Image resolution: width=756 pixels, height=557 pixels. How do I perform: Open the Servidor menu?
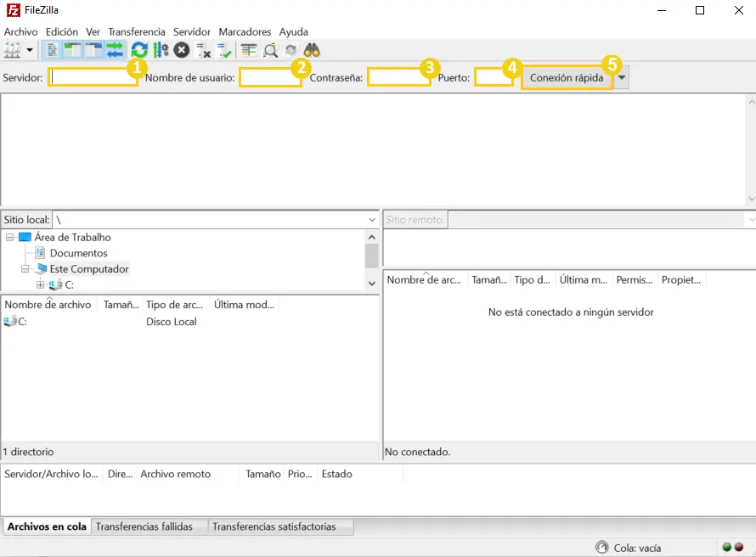pos(192,31)
